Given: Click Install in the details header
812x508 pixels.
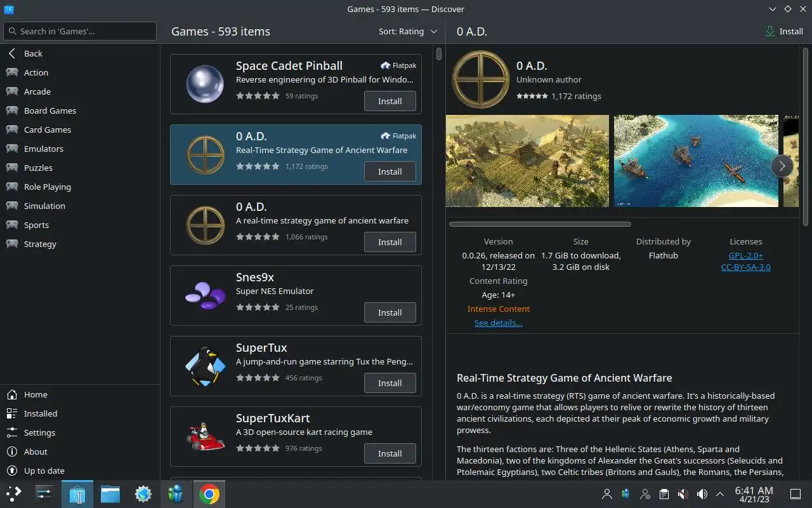Looking at the screenshot, I should (x=784, y=31).
